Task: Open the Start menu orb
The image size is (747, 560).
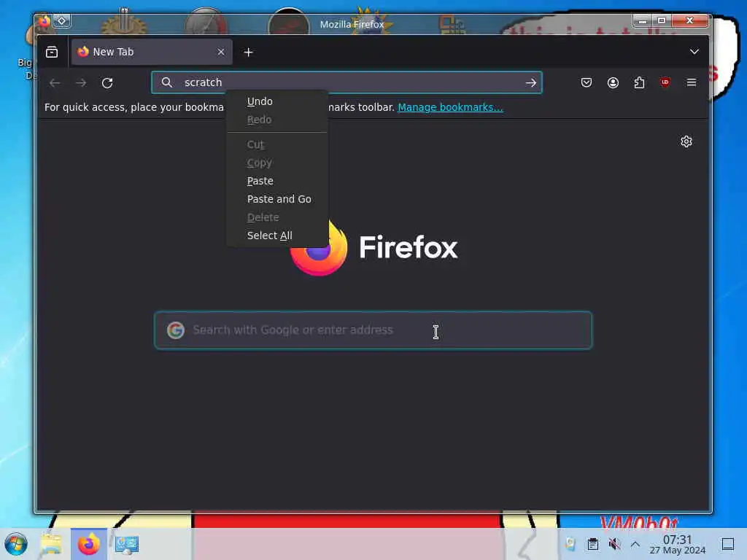Action: coord(16,544)
